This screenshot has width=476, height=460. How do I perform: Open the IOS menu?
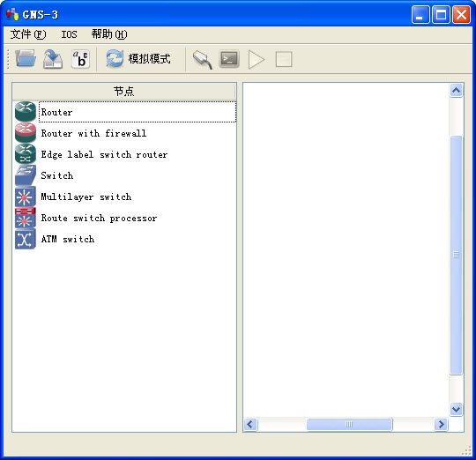[69, 34]
